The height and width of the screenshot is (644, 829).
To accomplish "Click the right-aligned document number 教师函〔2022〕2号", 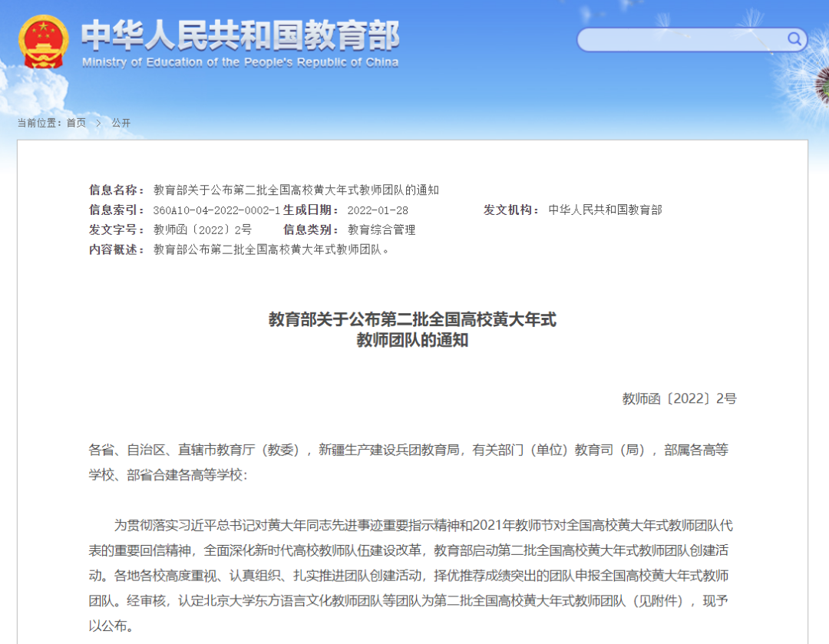I will 679,398.
